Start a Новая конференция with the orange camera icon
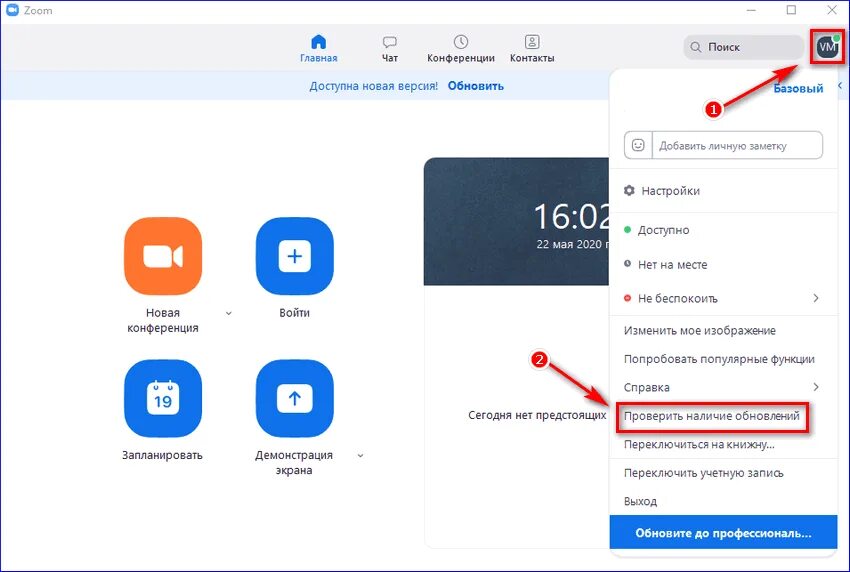This screenshot has width=850, height=572. point(163,256)
